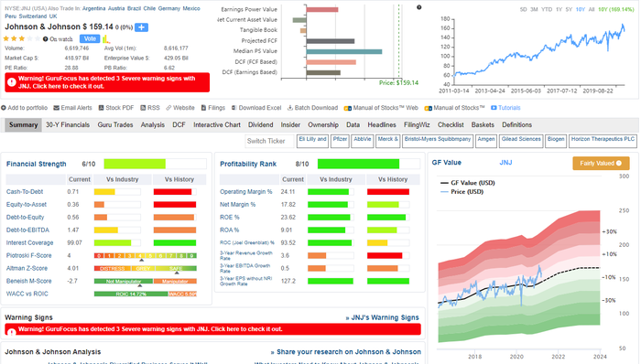This screenshot has height=364, width=641.
Task: Open the DCF tab
Action: click(179, 125)
